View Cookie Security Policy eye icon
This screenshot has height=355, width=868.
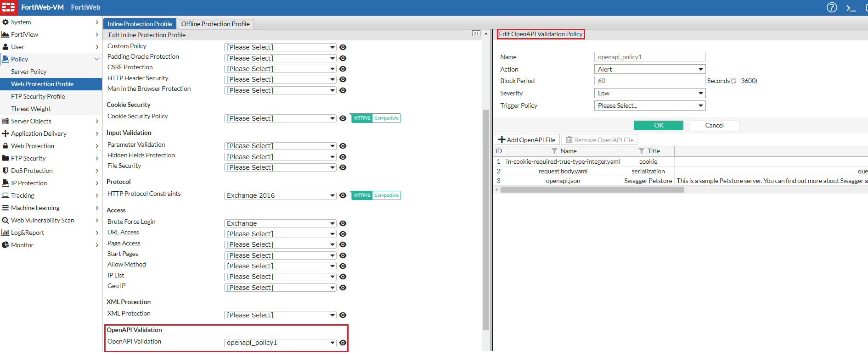(343, 118)
